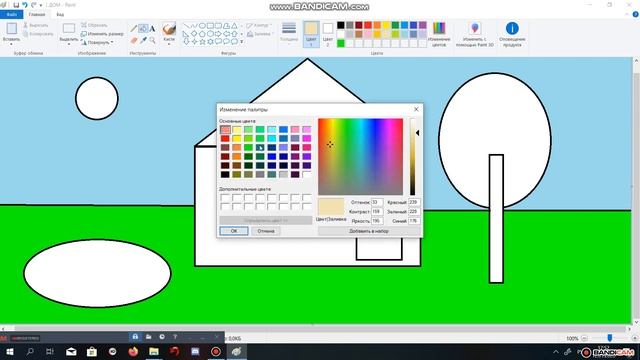Click the taskbar search magnifier icon

[30, 351]
